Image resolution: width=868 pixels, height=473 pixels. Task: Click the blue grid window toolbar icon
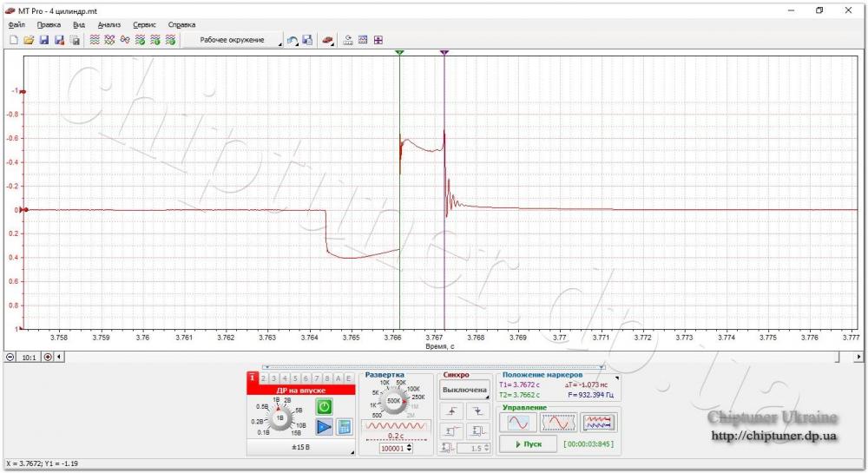(x=363, y=40)
